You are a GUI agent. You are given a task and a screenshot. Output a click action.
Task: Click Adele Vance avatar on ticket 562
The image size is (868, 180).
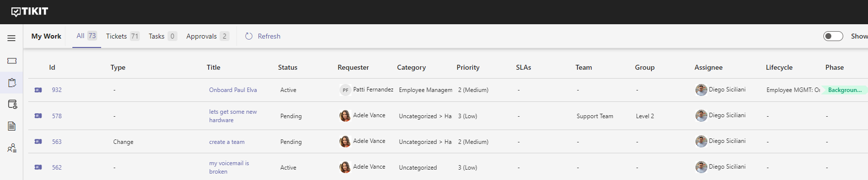tap(345, 167)
